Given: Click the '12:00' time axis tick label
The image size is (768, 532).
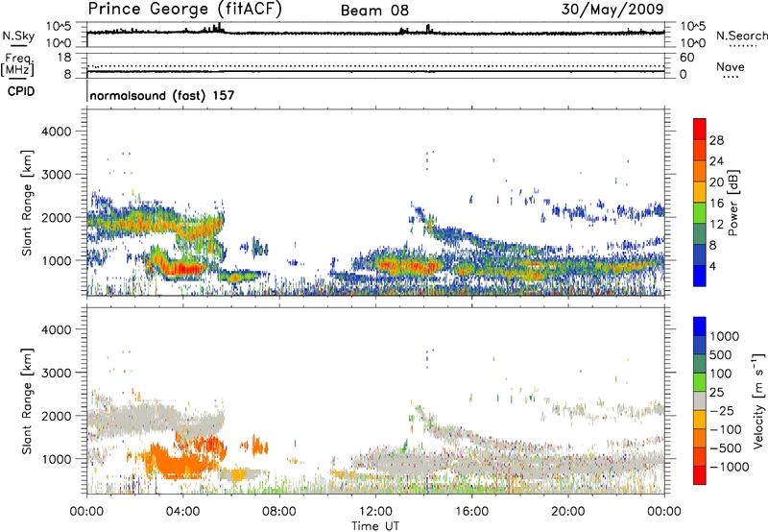Looking at the screenshot, I should (x=375, y=512).
